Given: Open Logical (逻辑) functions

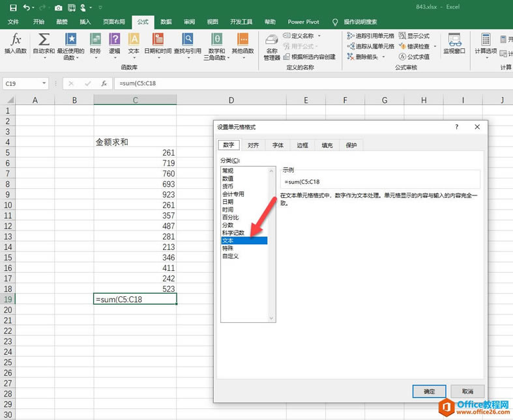Looking at the screenshot, I should [x=115, y=45].
